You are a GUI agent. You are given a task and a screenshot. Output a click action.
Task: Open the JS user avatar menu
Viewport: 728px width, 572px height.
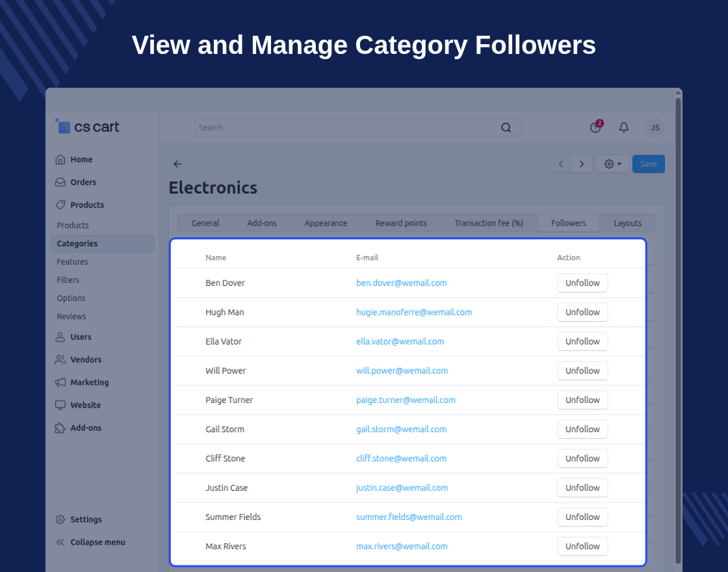[655, 127]
